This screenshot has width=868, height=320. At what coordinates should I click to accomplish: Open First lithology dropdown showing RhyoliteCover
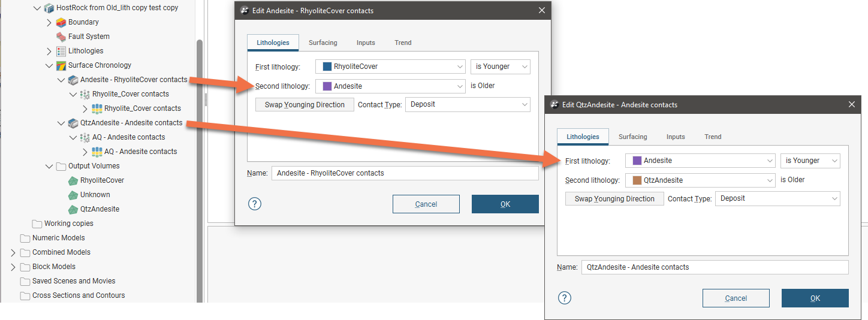coord(390,67)
